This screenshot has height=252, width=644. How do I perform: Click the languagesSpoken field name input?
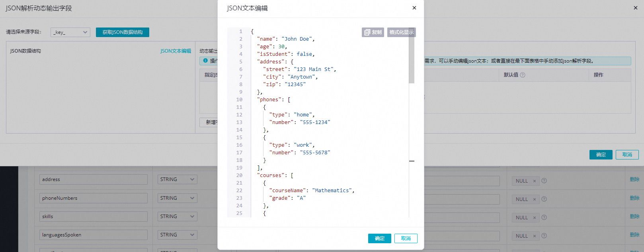click(x=94, y=235)
